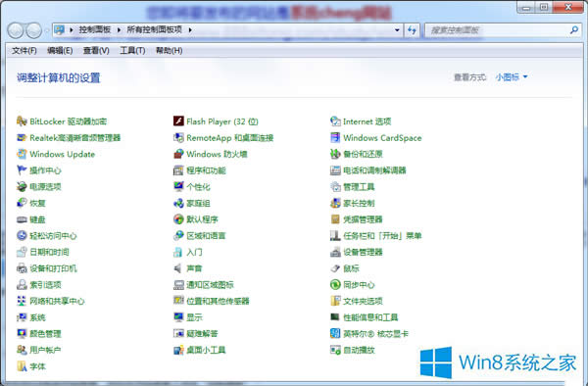Click 所有控制面板项 in the address breadcrumb
Image resolution: width=588 pixels, height=386 pixels.
point(155,29)
